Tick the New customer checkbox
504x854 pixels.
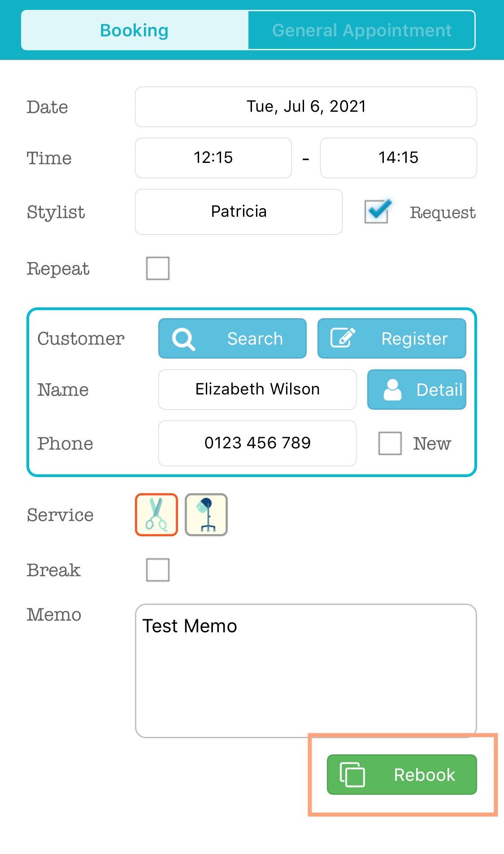pyautogui.click(x=390, y=443)
